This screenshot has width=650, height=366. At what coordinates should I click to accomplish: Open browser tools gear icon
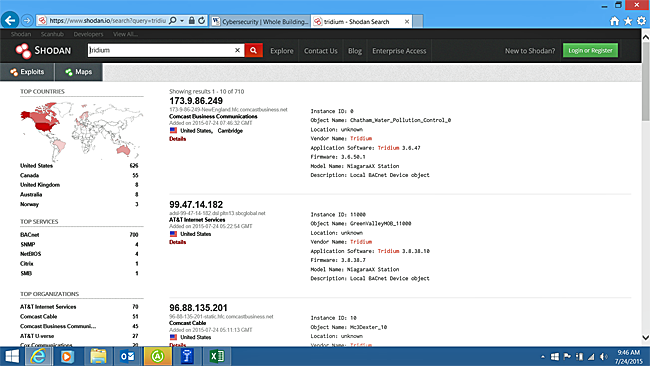point(641,21)
